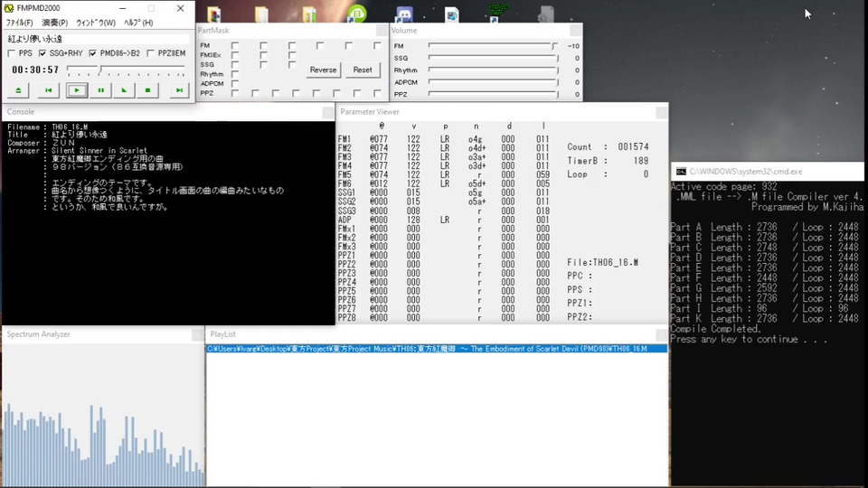Close the Spectrum Analyzer panel
The height and width of the screenshot is (488, 868).
(198, 334)
